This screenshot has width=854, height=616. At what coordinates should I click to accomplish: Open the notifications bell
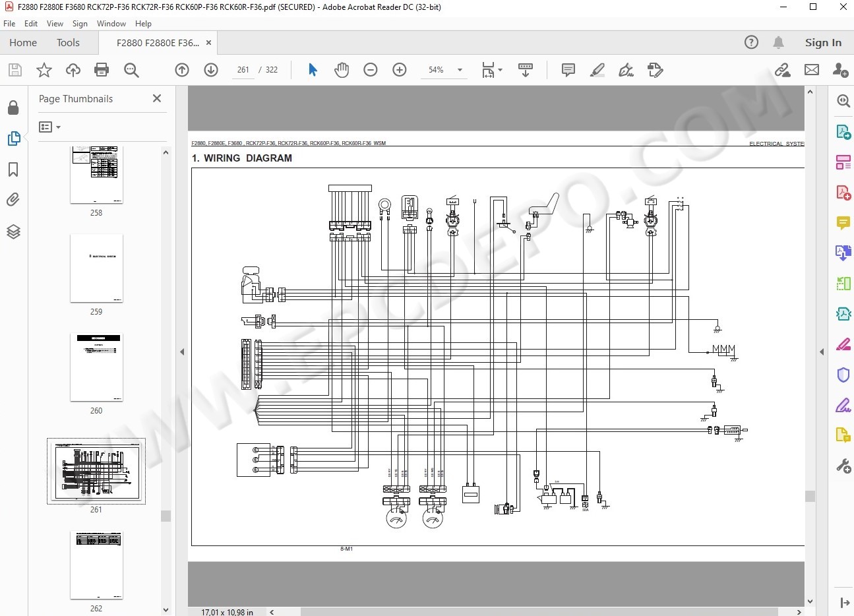click(779, 43)
